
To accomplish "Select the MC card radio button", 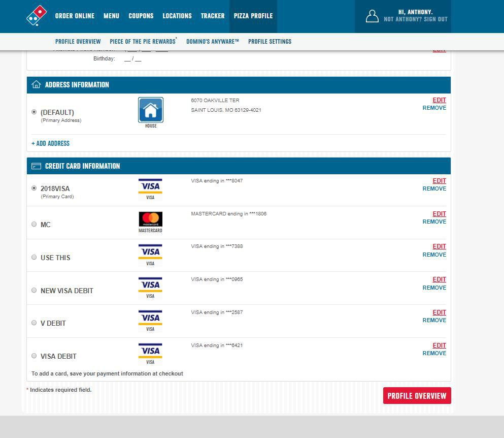I will (34, 224).
